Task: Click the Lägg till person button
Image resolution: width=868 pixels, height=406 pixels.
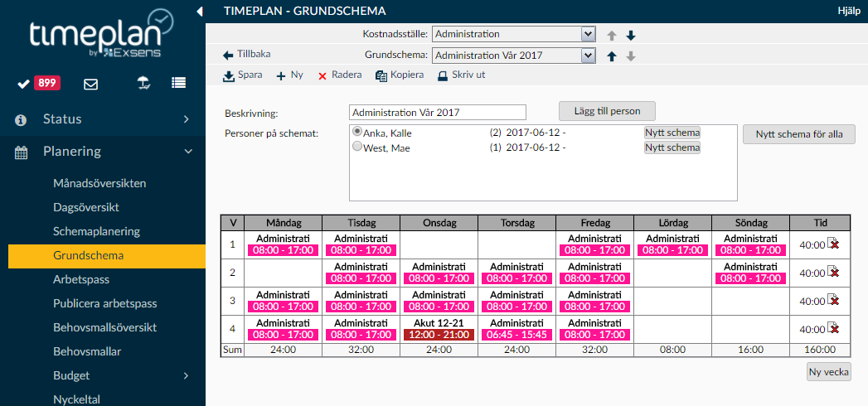Action: tap(607, 111)
